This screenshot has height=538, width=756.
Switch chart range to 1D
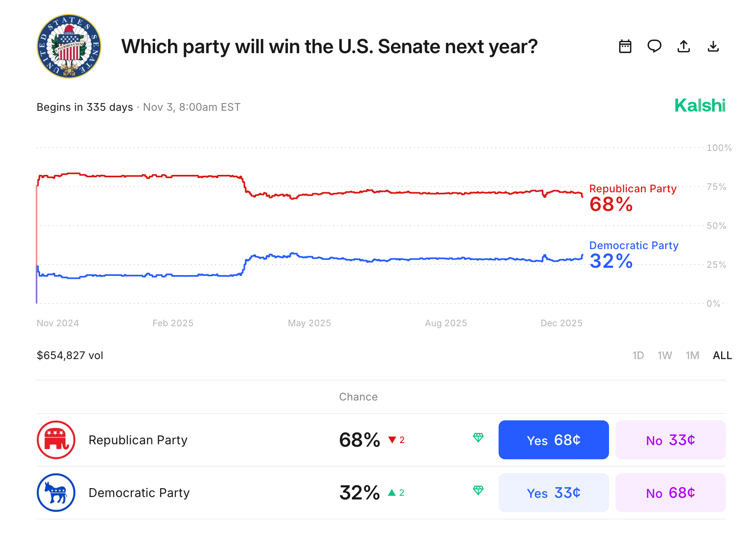pyautogui.click(x=638, y=355)
